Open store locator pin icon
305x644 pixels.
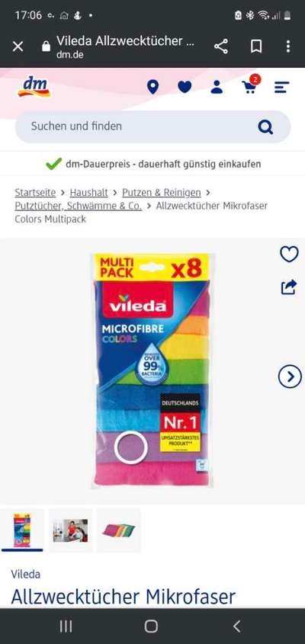[153, 87]
